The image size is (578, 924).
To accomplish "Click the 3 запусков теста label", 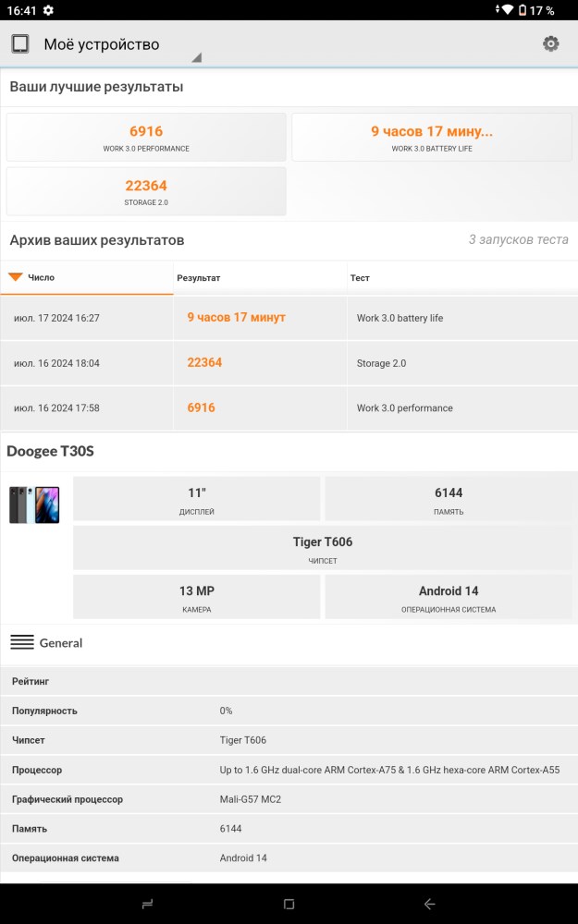I will [x=519, y=239].
